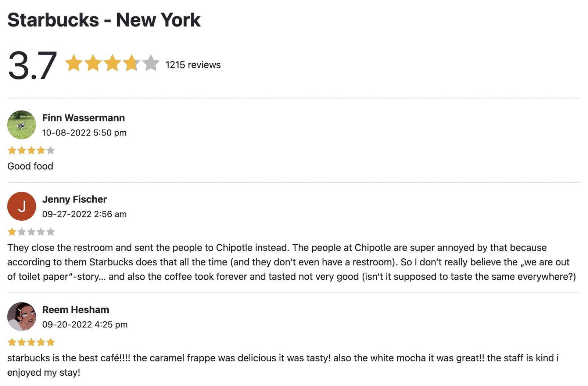Open Jenny Fischer's reviewer name link
Image resolution: width=588 pixels, height=386 pixels.
pyautogui.click(x=75, y=199)
